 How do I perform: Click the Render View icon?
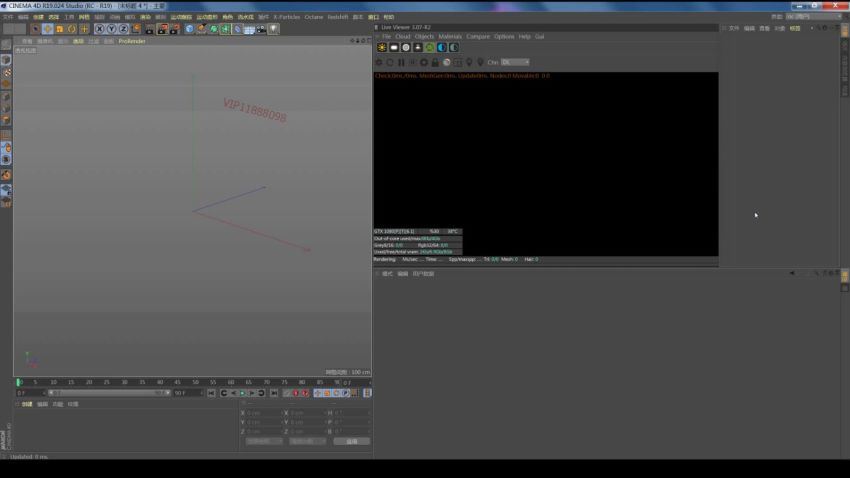[149, 29]
